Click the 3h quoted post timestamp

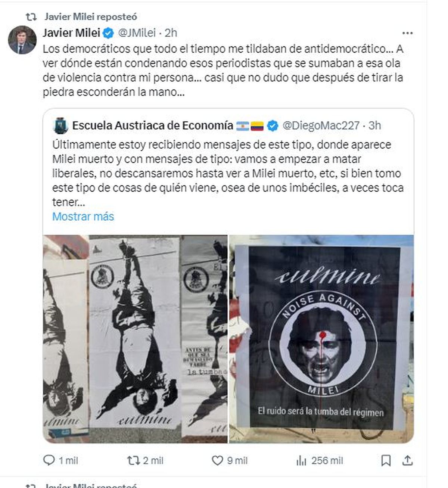[375, 125]
